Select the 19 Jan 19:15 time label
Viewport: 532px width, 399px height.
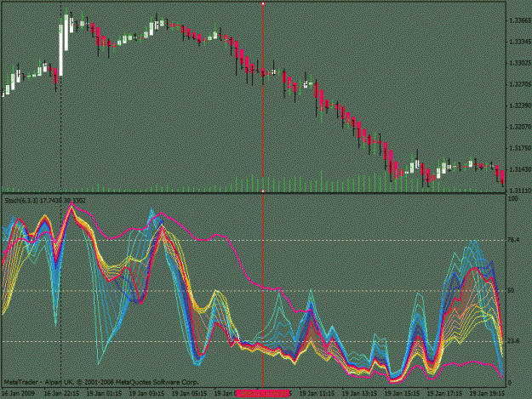487,394
